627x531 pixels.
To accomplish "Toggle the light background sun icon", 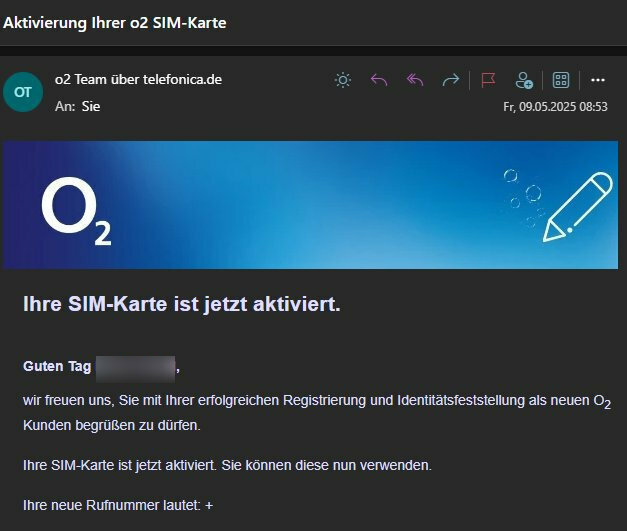I will pyautogui.click(x=343, y=80).
